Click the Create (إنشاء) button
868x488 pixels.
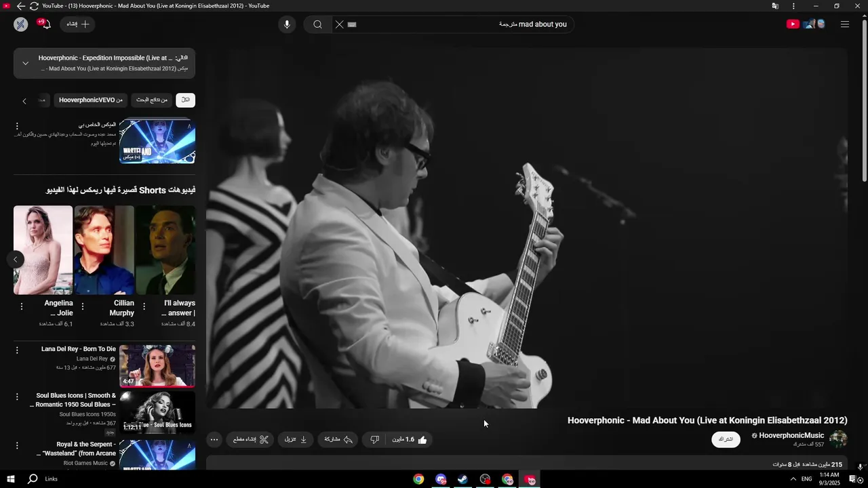point(78,24)
